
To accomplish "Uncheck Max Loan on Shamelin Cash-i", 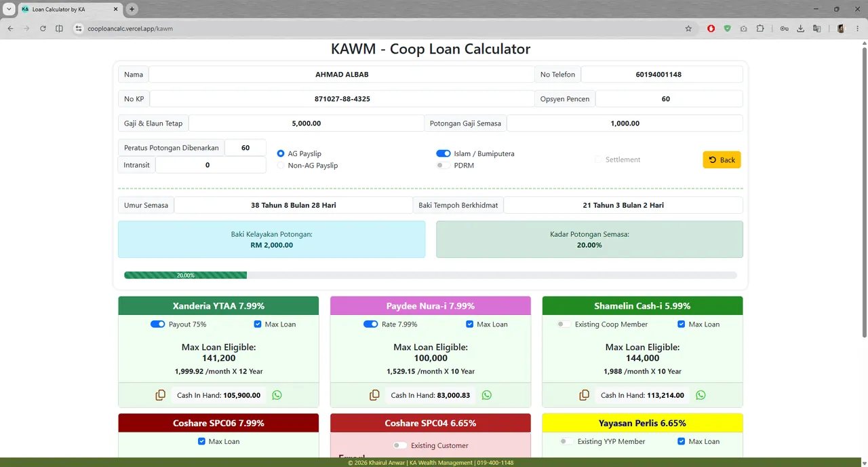I will (x=682, y=324).
